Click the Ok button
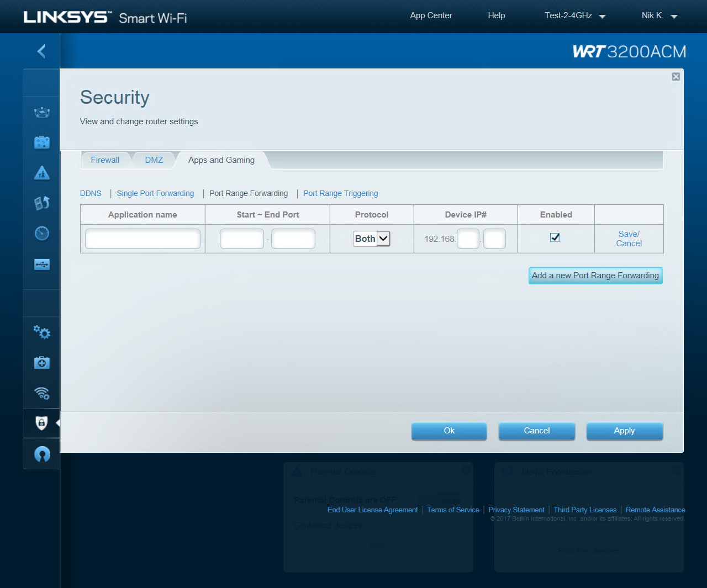This screenshot has width=707, height=588. pyautogui.click(x=449, y=431)
